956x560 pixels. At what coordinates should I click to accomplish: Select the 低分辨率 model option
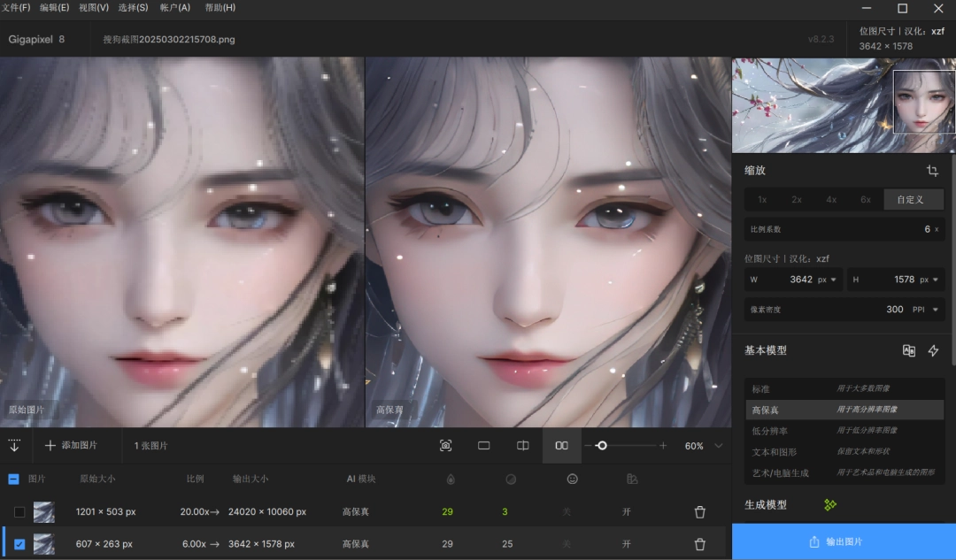(x=844, y=431)
